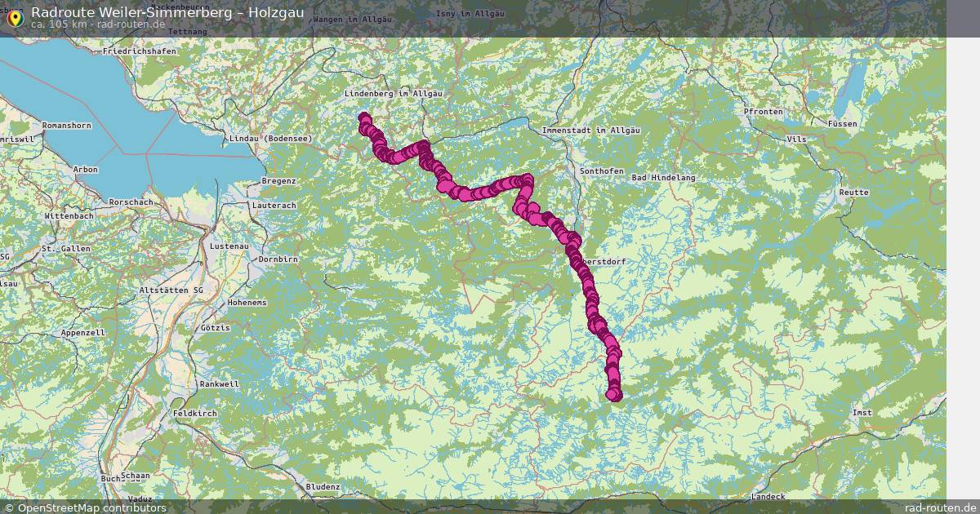
Task: Click the Landeck label near bottom
Action: pyautogui.click(x=768, y=496)
